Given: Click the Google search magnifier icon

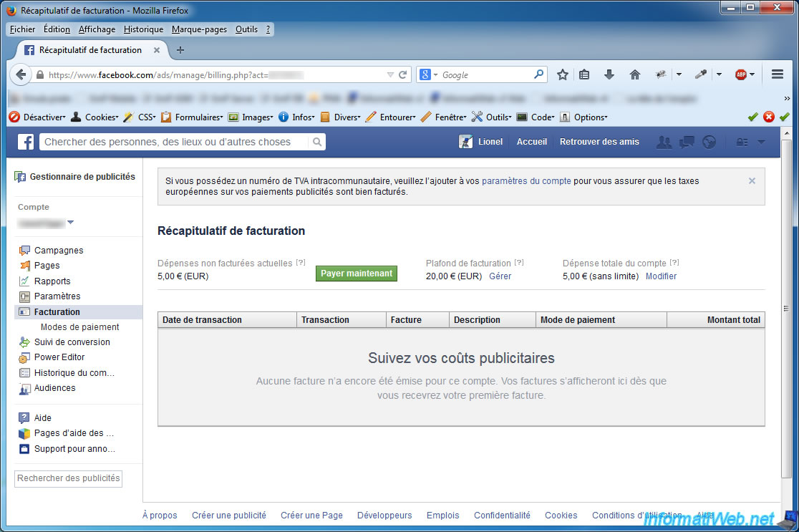Looking at the screenshot, I should (x=538, y=74).
